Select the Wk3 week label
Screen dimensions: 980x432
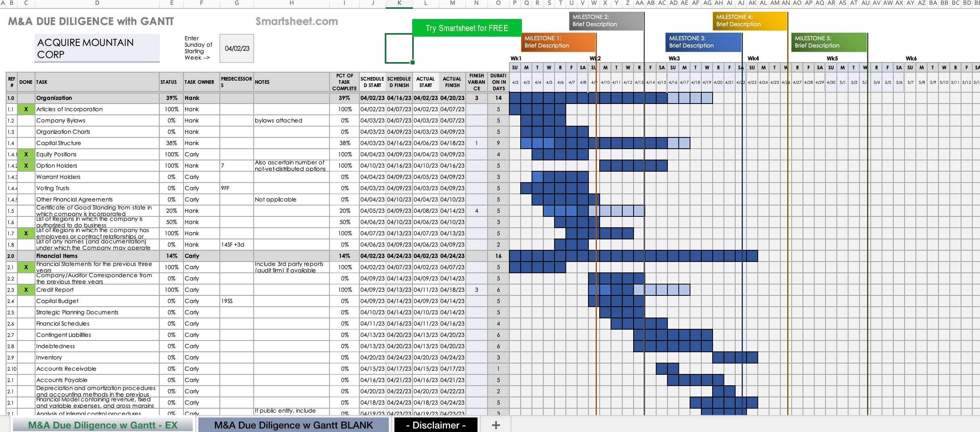[674, 58]
